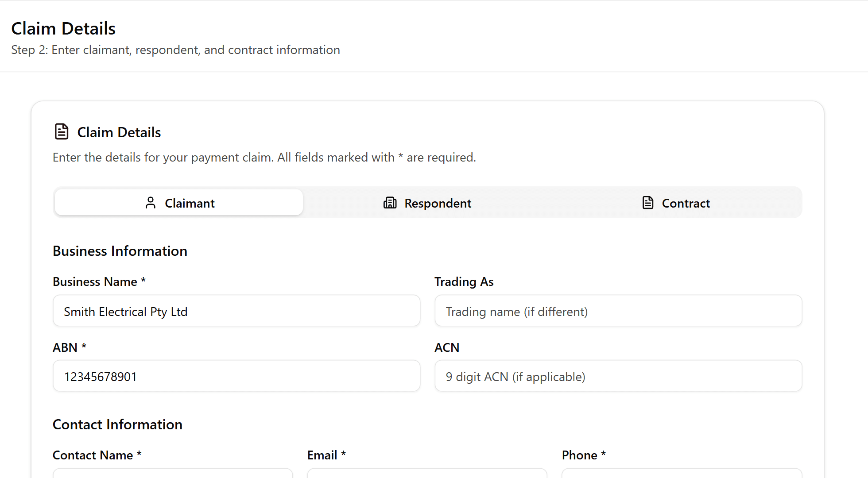Click the Trading As field label

click(x=464, y=281)
